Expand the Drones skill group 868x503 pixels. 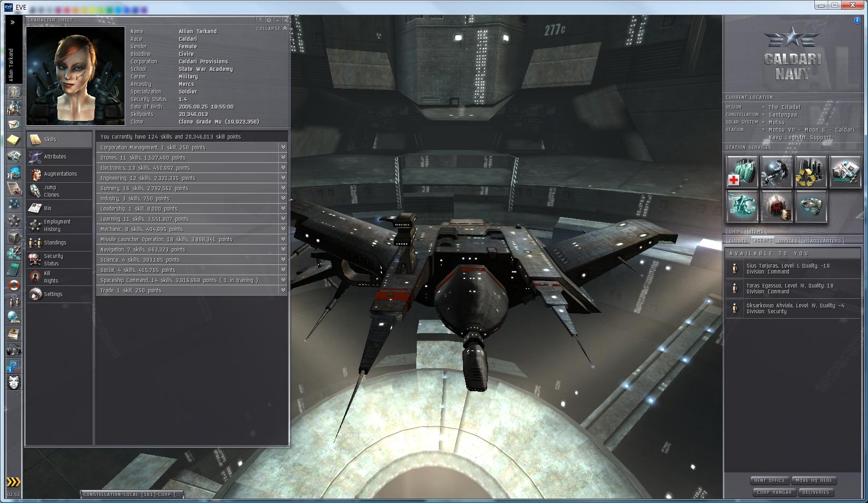pyautogui.click(x=283, y=157)
